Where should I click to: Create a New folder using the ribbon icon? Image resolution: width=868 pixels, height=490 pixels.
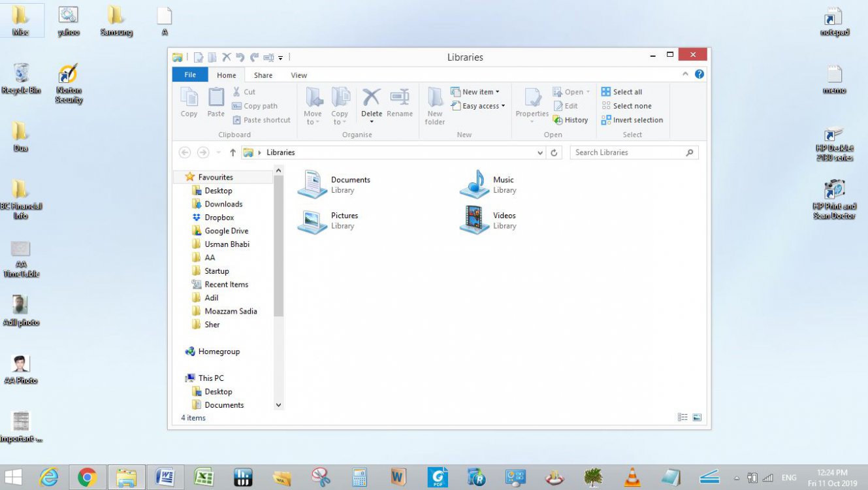pyautogui.click(x=434, y=105)
